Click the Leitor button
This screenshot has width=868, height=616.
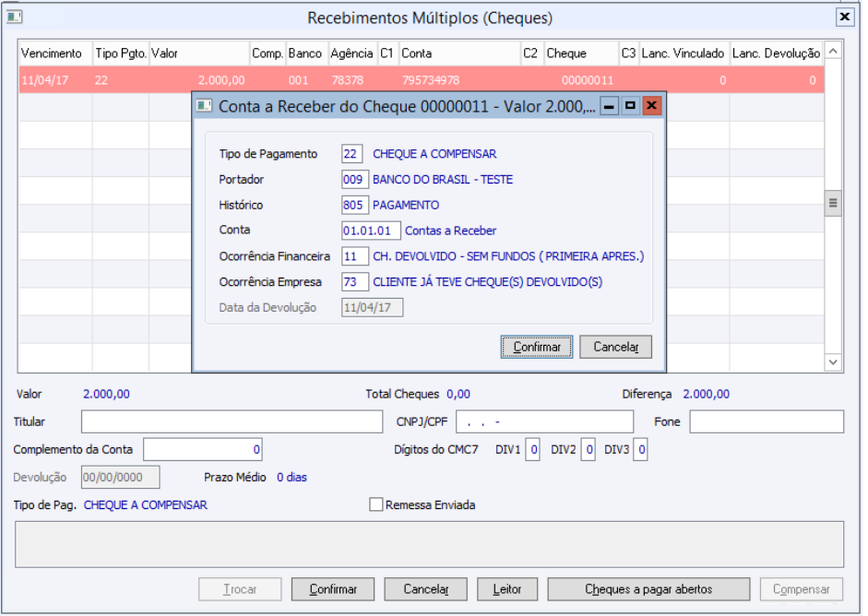tap(507, 589)
